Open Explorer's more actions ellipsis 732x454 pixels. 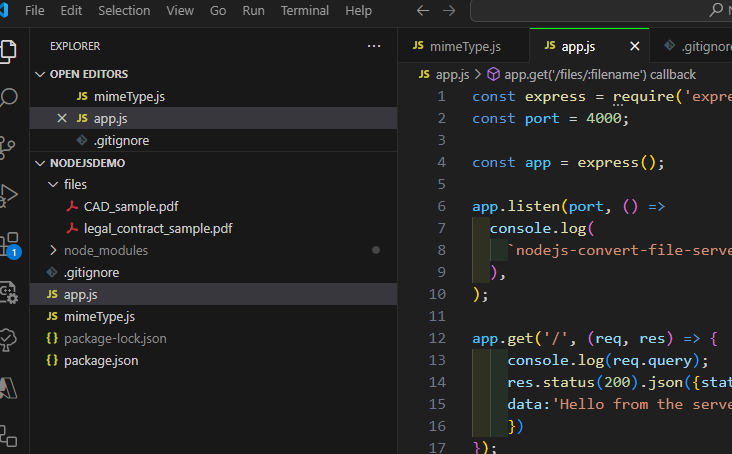click(x=374, y=46)
